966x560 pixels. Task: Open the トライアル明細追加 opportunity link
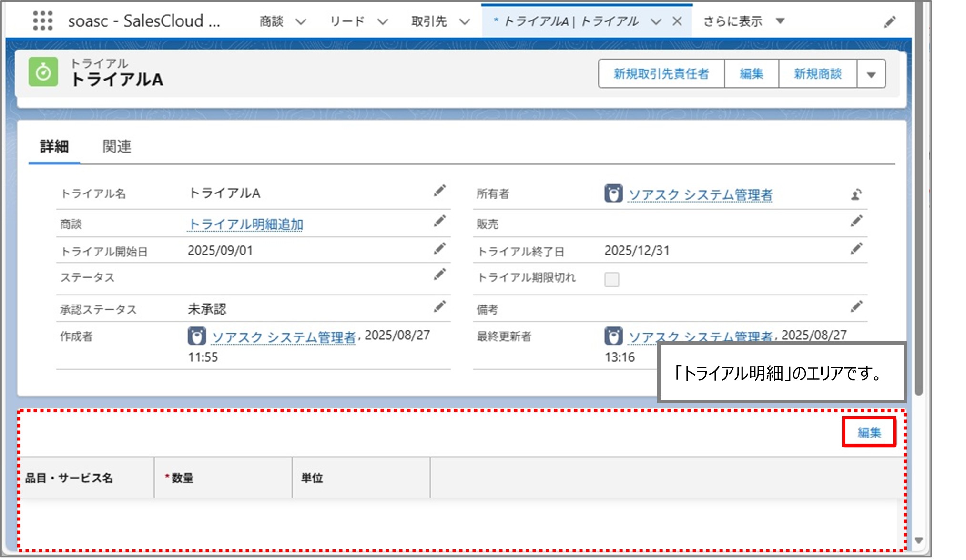coord(247,223)
